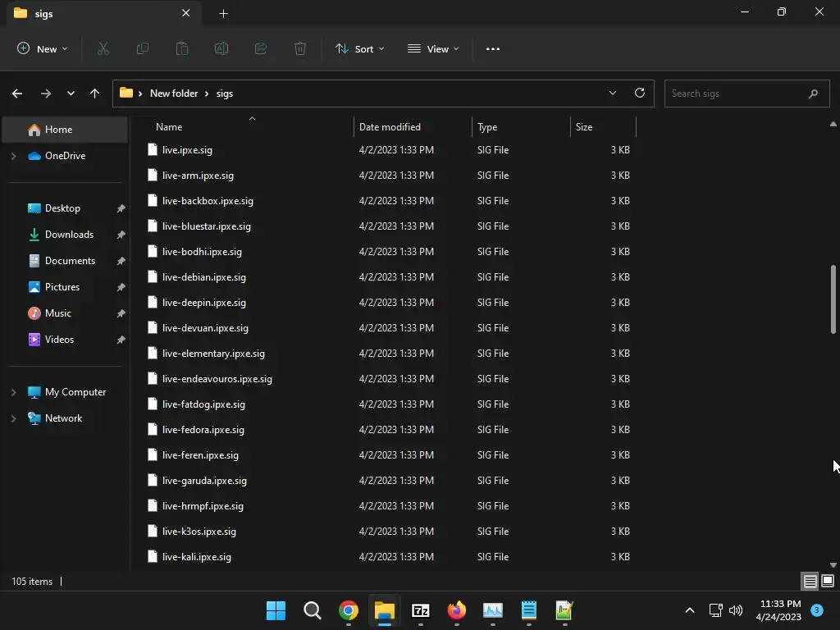840x630 pixels.
Task: Click the Share icon in toolbar
Action: point(261,48)
